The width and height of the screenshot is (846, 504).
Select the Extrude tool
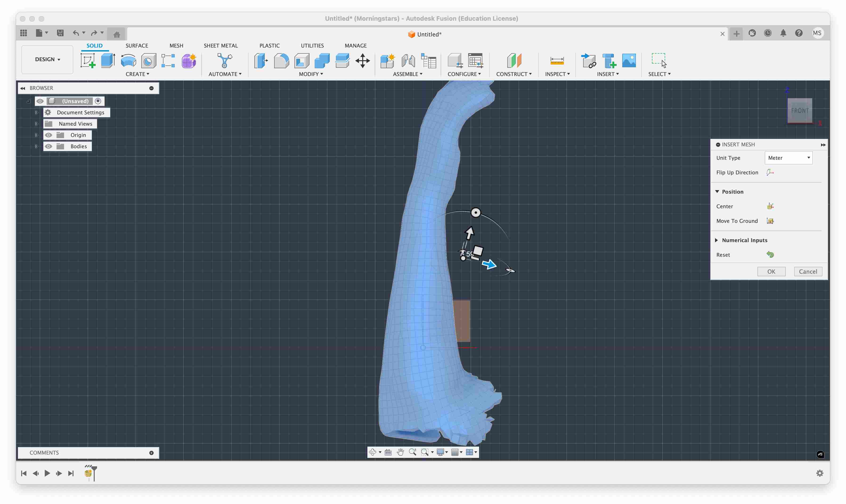click(108, 61)
